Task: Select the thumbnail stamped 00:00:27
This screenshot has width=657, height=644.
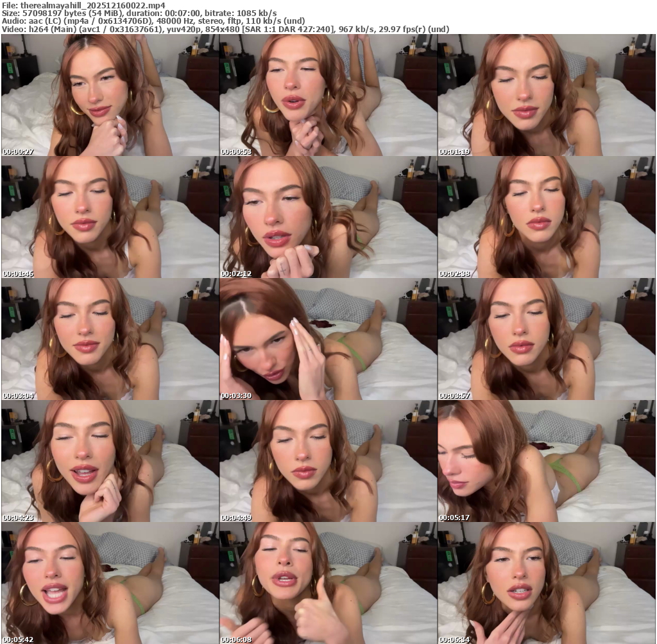Action: (110, 95)
